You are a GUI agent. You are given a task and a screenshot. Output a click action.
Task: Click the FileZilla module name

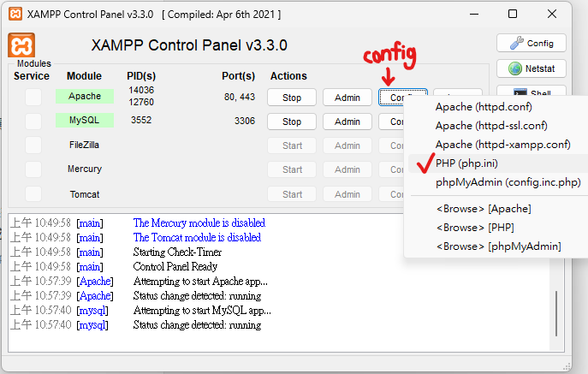tap(84, 145)
